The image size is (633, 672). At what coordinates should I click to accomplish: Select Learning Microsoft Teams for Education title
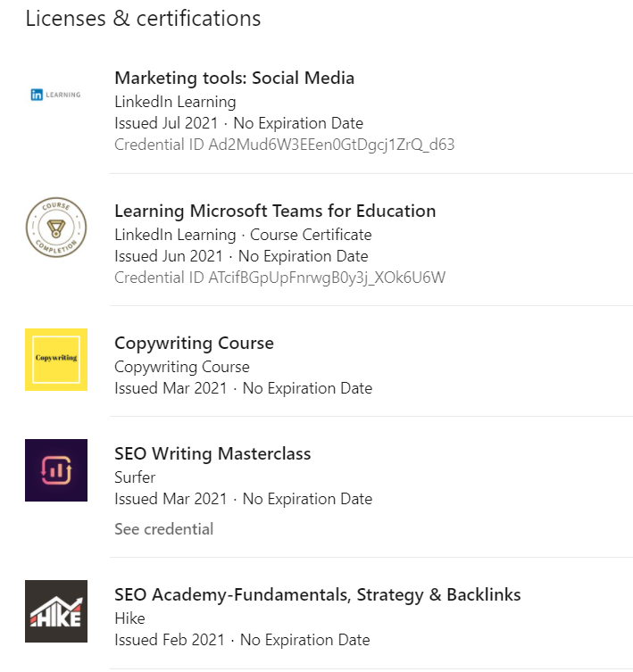pyautogui.click(x=275, y=212)
